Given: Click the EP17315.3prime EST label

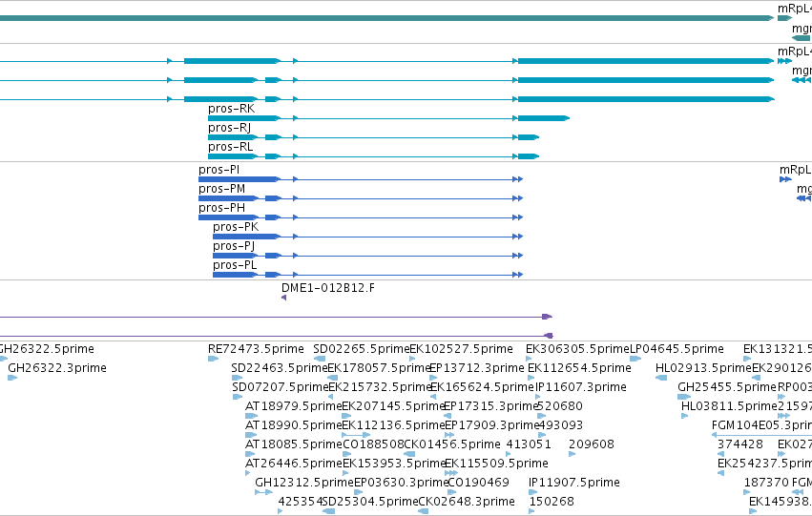Looking at the screenshot, I should pos(491,407).
